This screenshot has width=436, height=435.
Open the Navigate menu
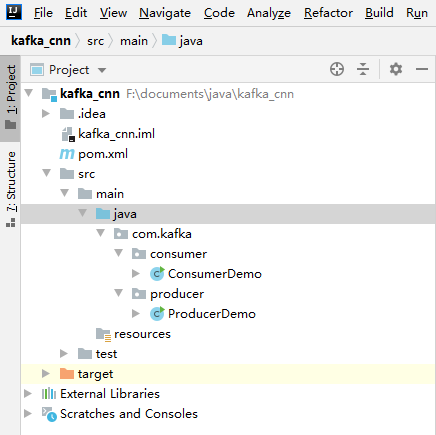point(165,13)
